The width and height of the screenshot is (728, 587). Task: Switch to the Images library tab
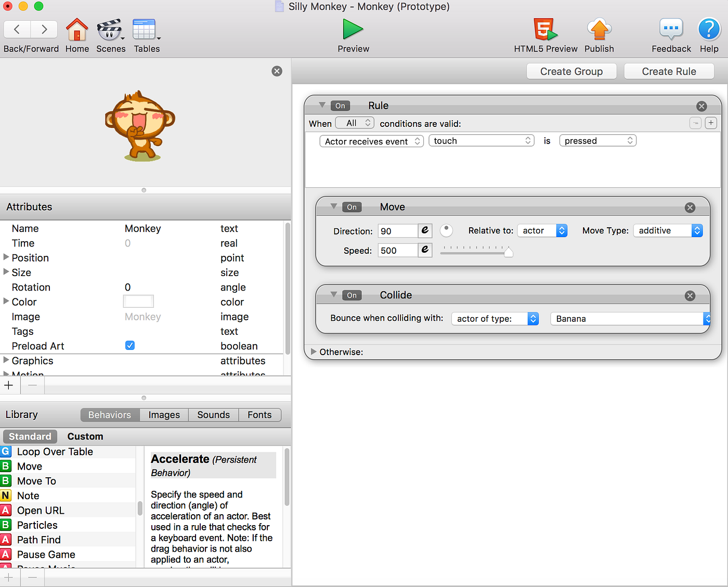tap(164, 415)
